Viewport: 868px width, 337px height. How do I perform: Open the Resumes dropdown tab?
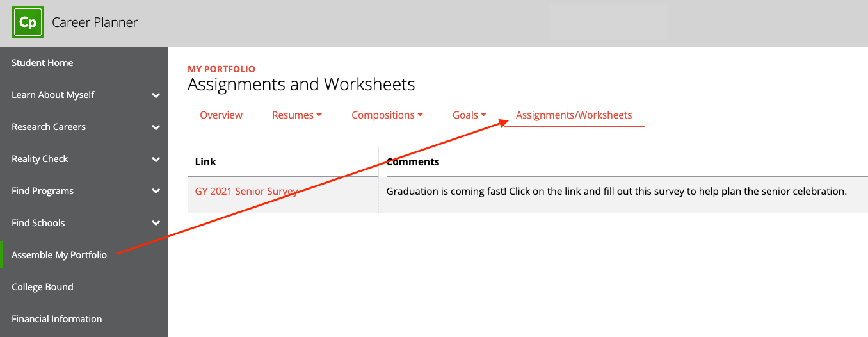point(296,115)
